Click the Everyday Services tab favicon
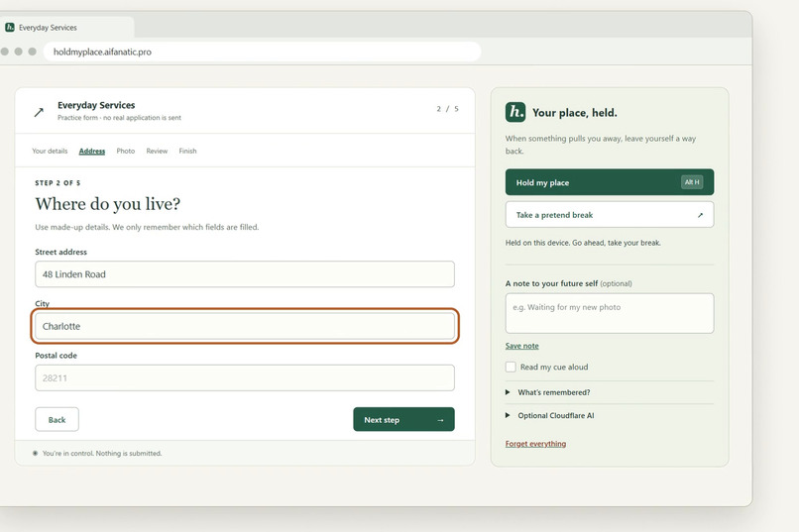The width and height of the screenshot is (799, 532). [10, 28]
